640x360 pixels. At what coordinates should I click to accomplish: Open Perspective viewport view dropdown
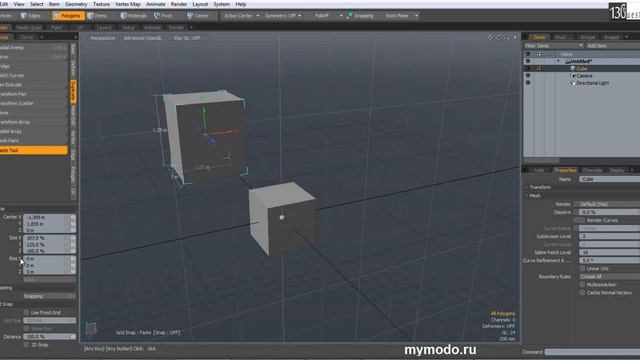pos(102,38)
